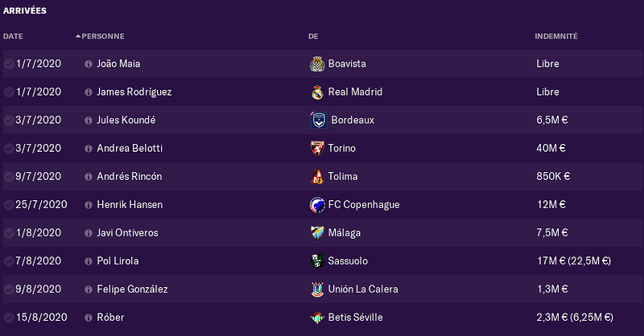The image size is (644, 336).
Task: Toggle the check mark on Róber row
Action: (9, 318)
